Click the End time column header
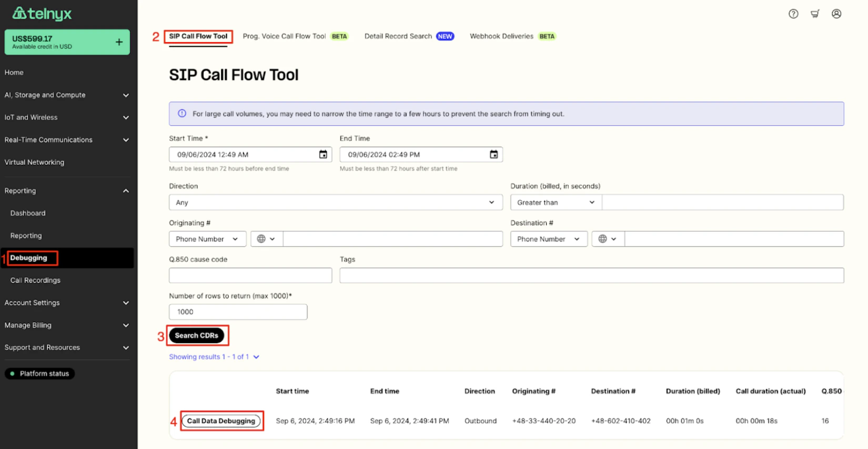 tap(385, 391)
